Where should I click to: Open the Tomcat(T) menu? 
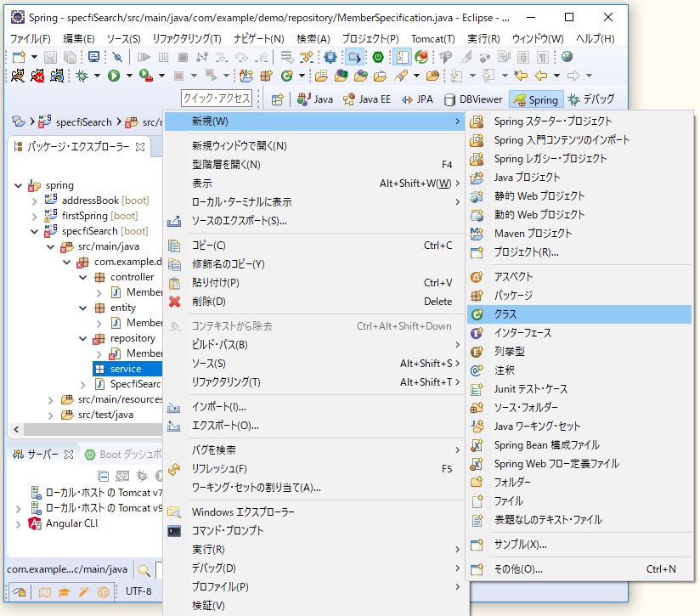[432, 39]
